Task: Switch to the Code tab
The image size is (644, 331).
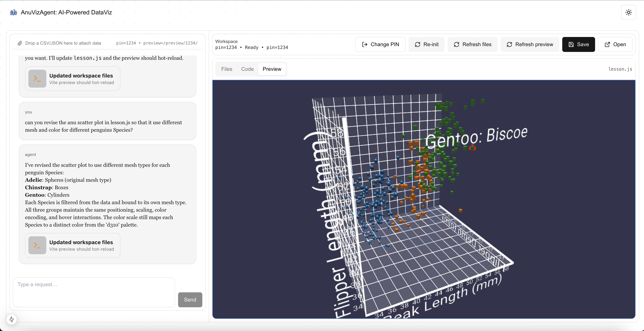Action: coord(247,69)
